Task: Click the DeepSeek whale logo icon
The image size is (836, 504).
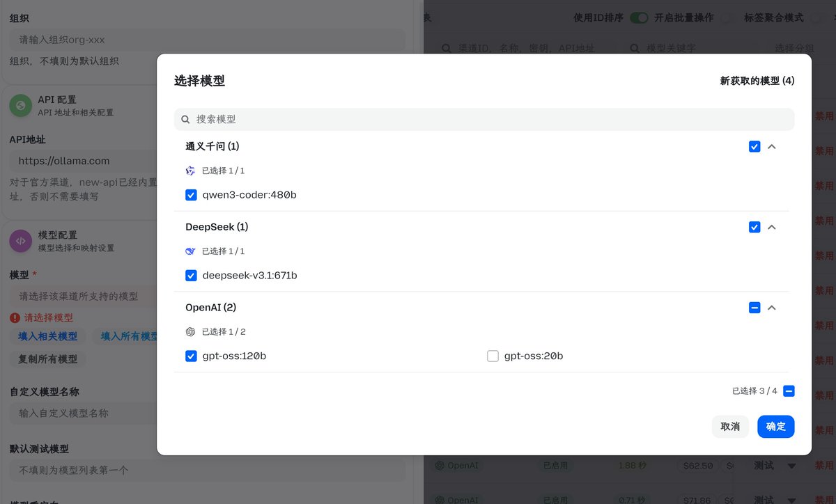Action: point(190,251)
